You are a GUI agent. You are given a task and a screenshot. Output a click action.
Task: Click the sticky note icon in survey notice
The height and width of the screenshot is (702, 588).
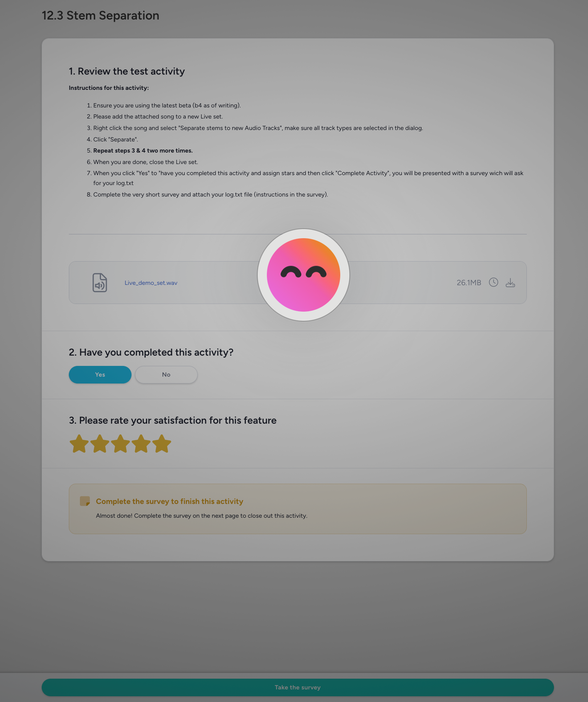[x=85, y=501]
